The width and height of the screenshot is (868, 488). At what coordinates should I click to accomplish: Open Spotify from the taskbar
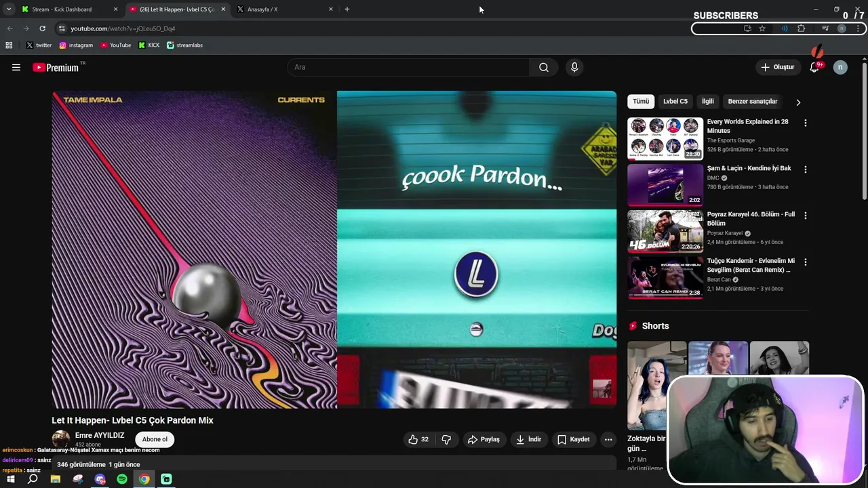(122, 479)
